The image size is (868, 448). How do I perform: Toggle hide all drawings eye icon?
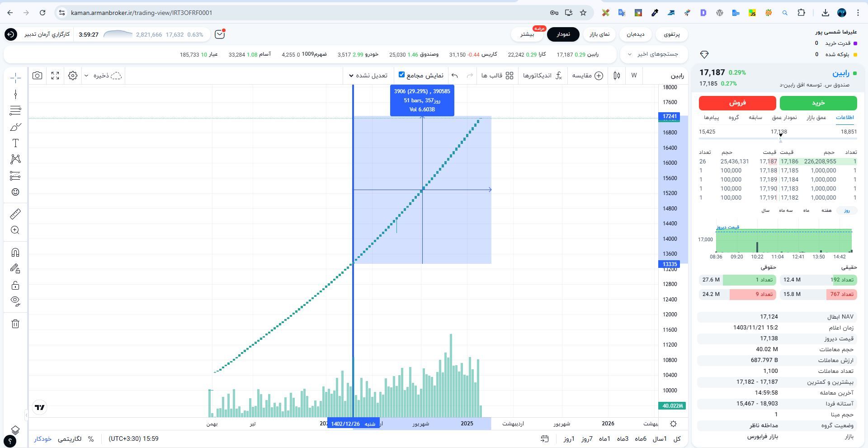tap(15, 301)
